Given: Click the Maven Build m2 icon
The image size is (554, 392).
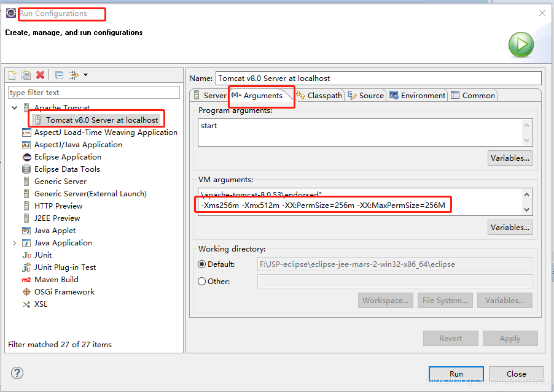Looking at the screenshot, I should pos(26,280).
